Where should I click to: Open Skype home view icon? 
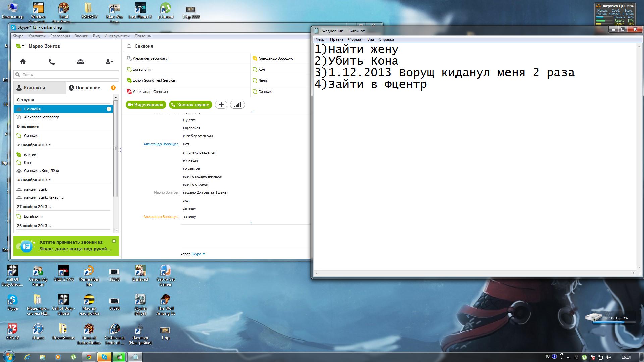point(23,62)
